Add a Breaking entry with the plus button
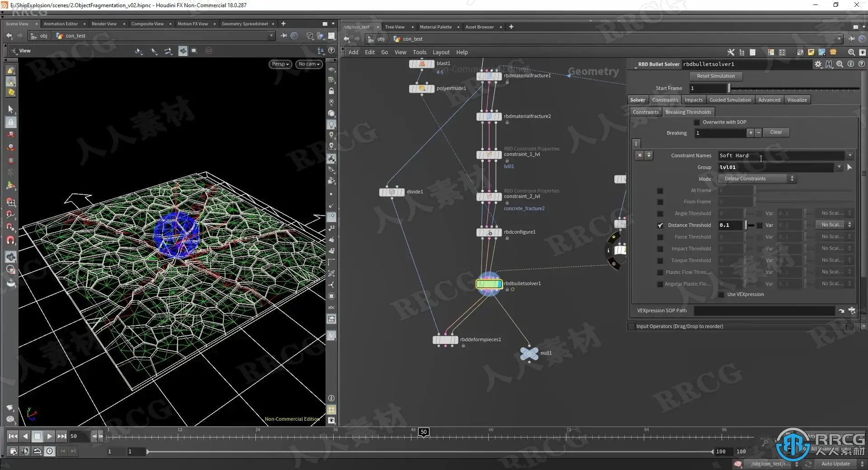 [x=750, y=133]
